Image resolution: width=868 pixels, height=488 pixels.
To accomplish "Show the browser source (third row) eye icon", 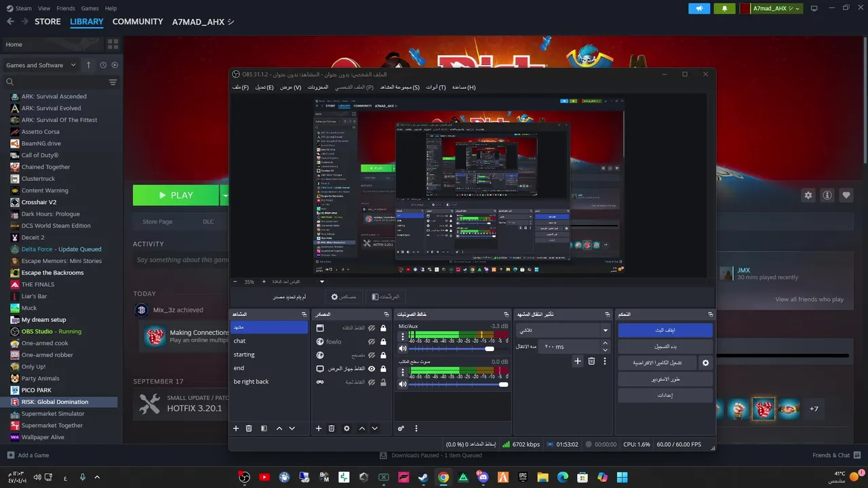I will coord(372,355).
